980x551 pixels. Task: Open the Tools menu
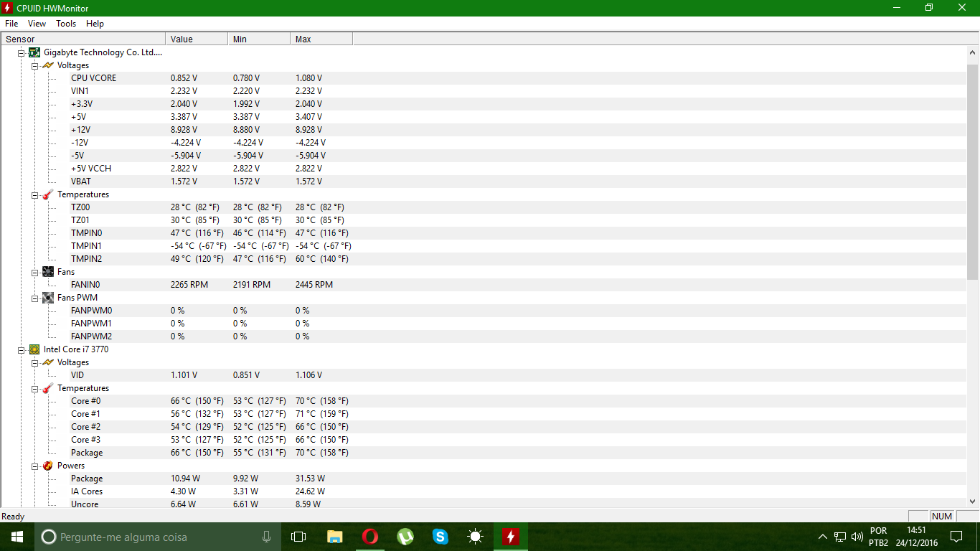[x=66, y=24]
